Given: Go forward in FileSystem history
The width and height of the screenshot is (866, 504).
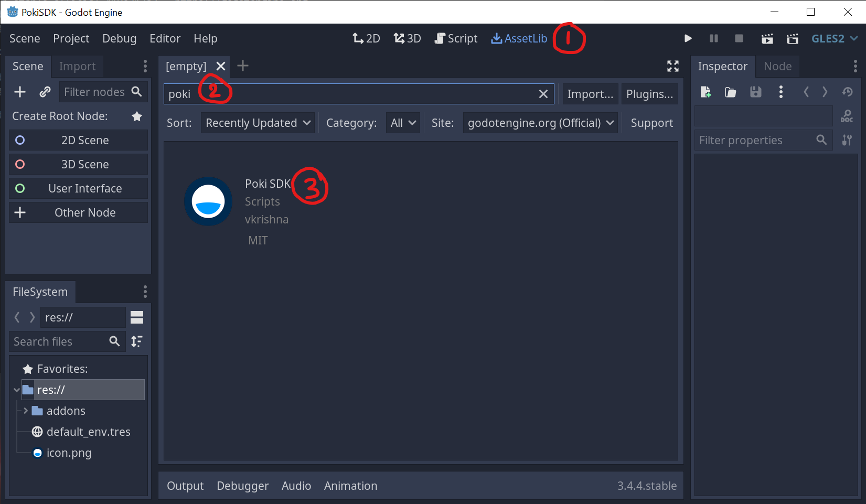Looking at the screenshot, I should [x=33, y=317].
